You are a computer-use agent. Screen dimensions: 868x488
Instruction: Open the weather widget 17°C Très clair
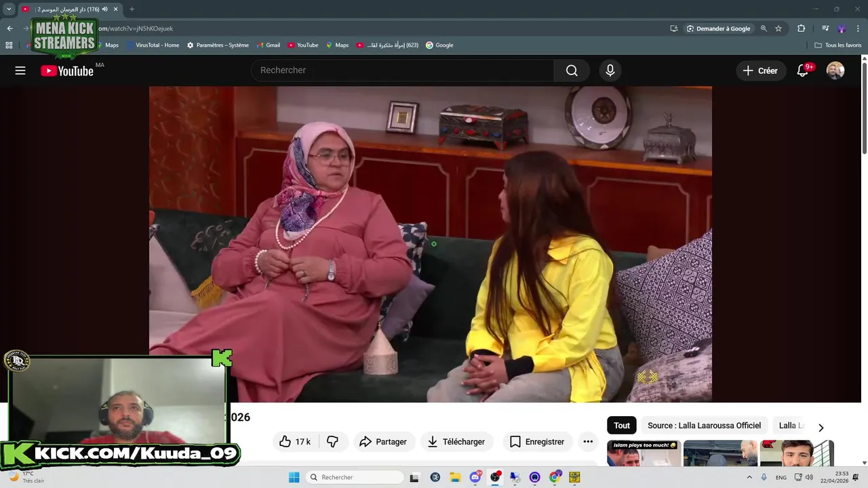26,477
